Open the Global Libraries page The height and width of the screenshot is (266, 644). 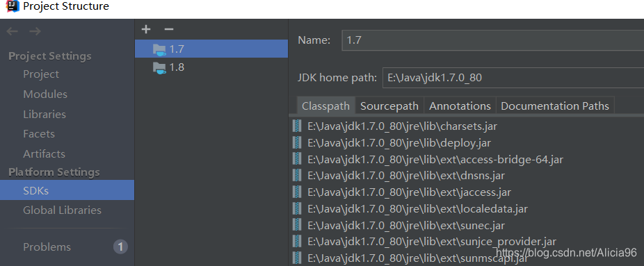tap(62, 210)
